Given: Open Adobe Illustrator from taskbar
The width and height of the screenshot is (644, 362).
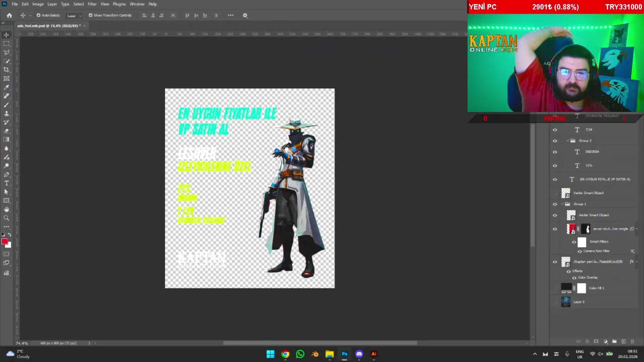Looking at the screenshot, I should (x=374, y=354).
